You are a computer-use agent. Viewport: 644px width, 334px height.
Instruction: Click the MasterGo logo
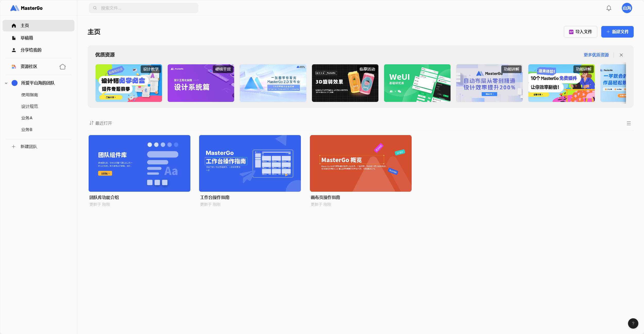(26, 8)
